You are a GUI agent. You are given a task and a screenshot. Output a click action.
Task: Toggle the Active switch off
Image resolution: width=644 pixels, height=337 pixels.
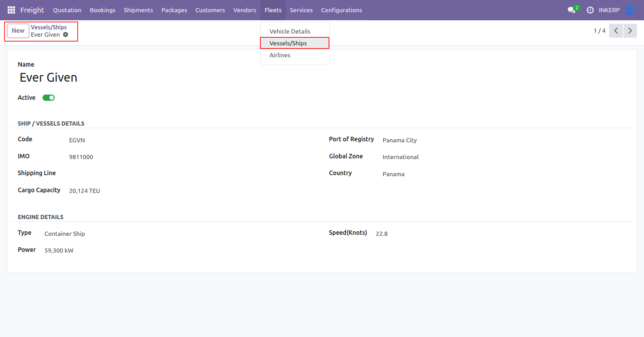[48, 98]
